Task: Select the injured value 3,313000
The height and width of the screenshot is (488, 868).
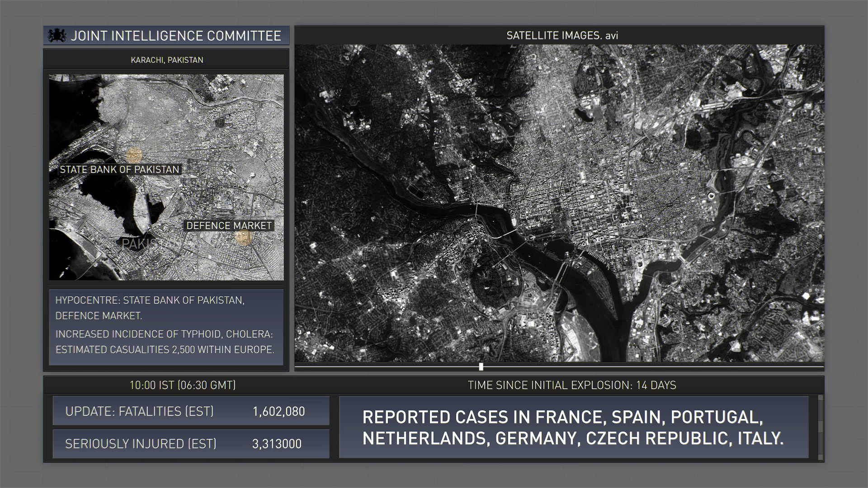Action: point(277,444)
